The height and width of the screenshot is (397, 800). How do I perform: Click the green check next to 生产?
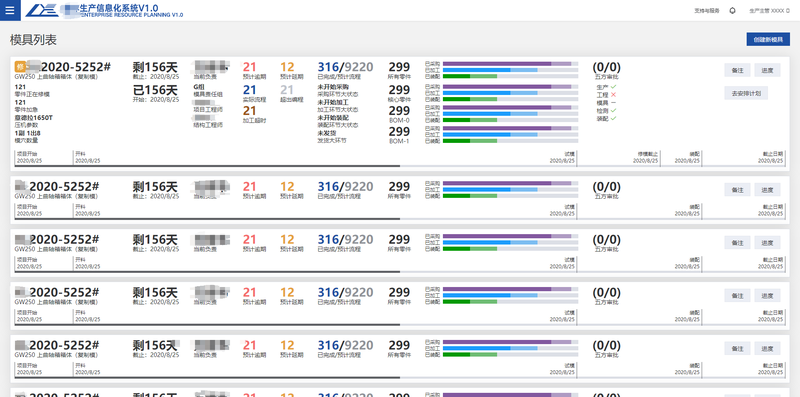(614, 87)
